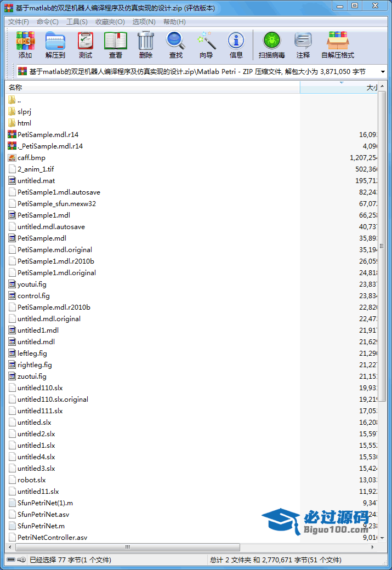The image size is (392, 570).
Task: Open the 命令(C) menu
Action: point(48,22)
